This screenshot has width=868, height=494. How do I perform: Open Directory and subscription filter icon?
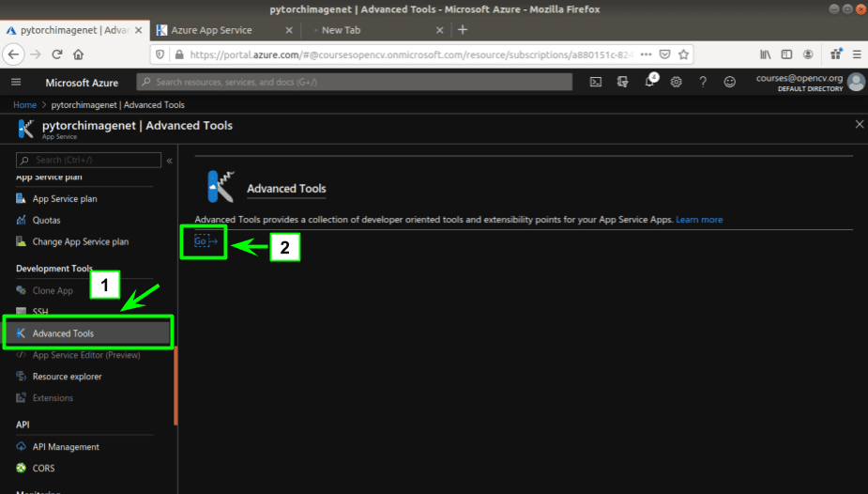[623, 82]
